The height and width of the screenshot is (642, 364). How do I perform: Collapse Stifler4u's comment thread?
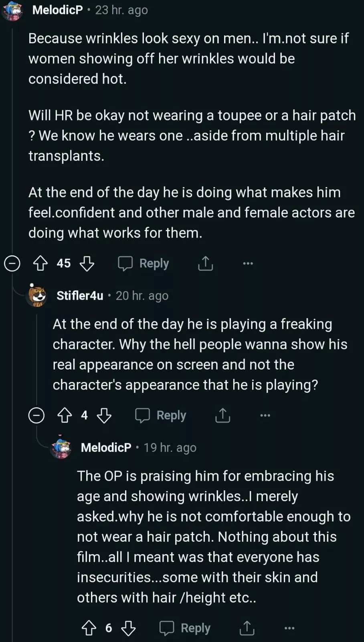point(36,415)
